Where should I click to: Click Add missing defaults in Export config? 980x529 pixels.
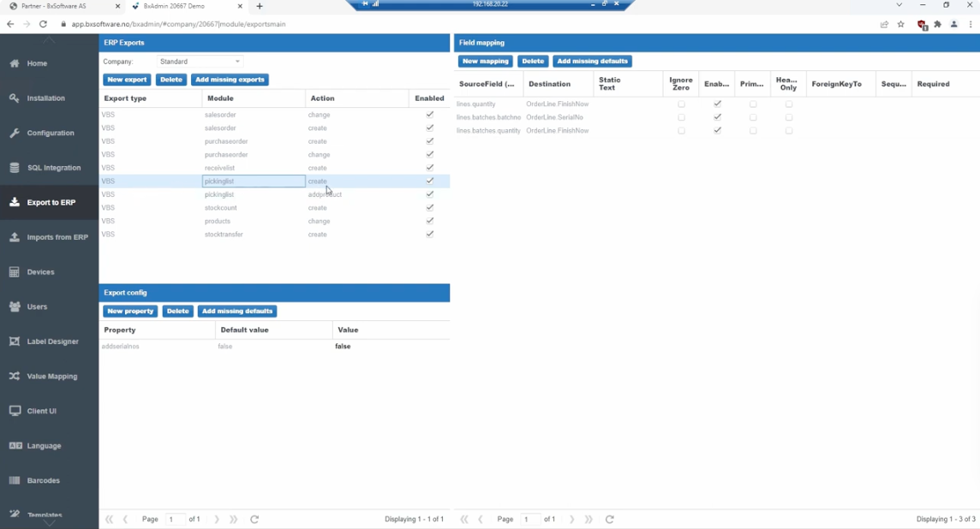237,311
